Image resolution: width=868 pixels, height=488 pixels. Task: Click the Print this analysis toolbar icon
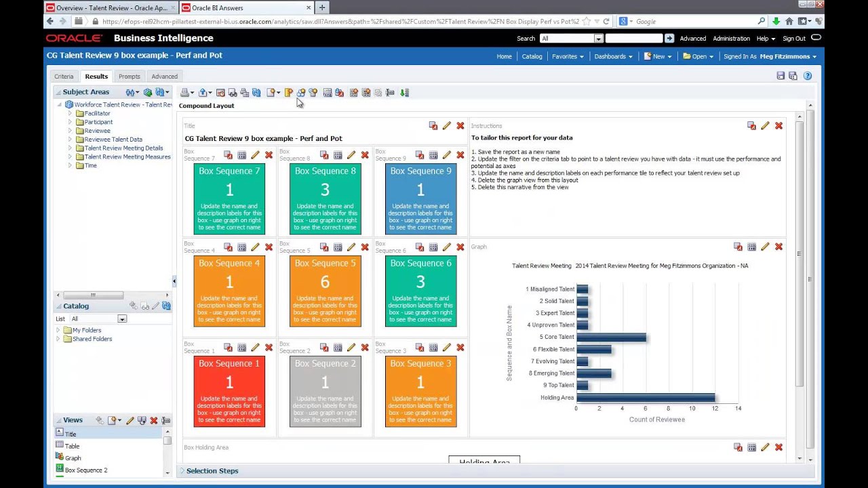(184, 92)
